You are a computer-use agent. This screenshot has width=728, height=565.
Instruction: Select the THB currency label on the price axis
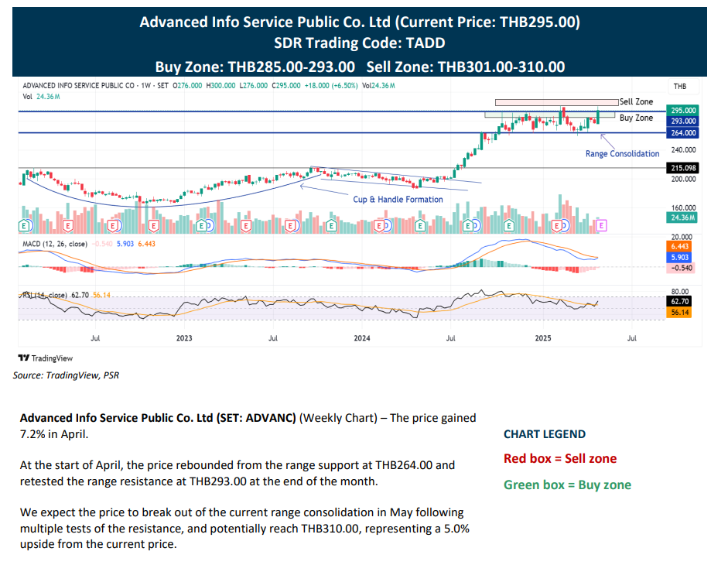point(680,87)
